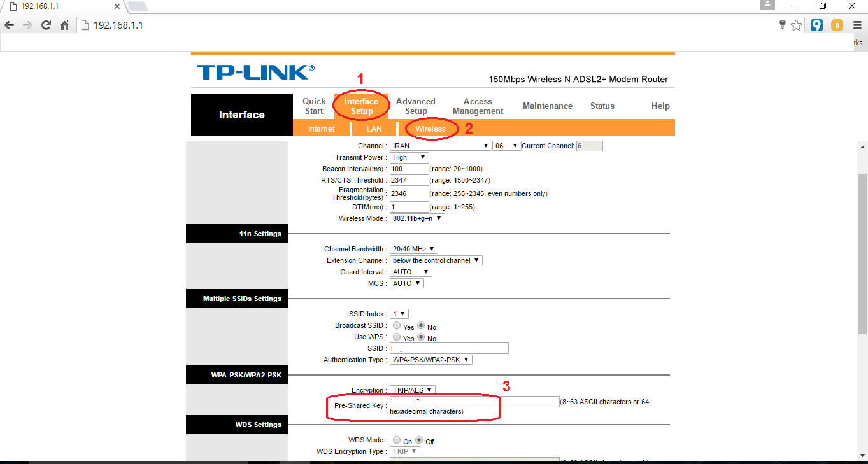
Task: Open a new browser tab
Action: (x=137, y=6)
